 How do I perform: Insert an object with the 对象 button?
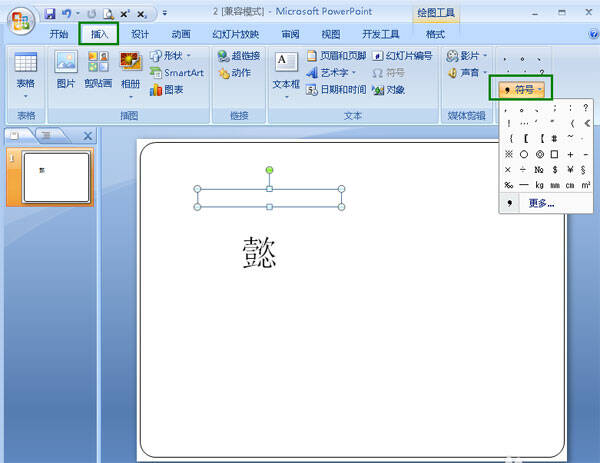point(388,90)
